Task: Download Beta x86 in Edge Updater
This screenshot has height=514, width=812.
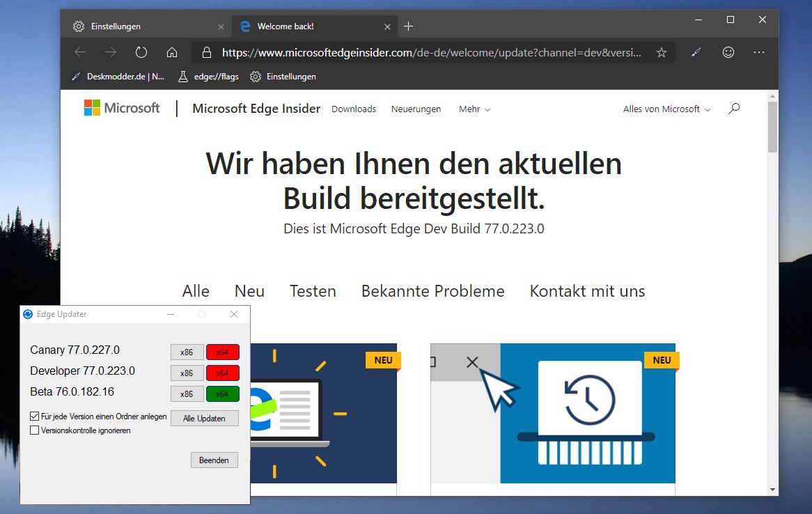Action: 187,394
